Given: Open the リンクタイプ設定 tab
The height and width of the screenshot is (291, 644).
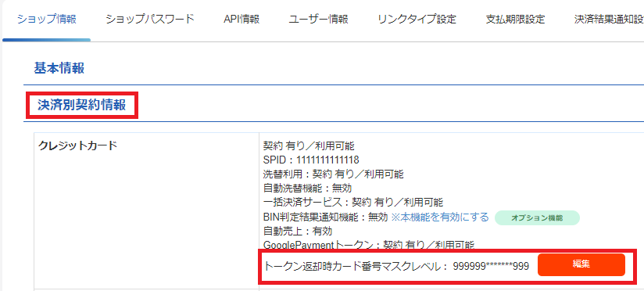Looking at the screenshot, I should coord(417,20).
